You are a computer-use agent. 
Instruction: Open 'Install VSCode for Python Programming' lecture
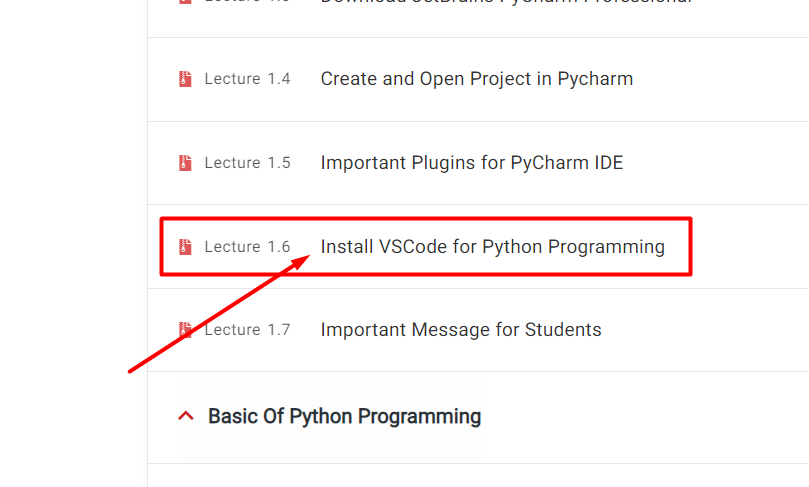click(493, 247)
